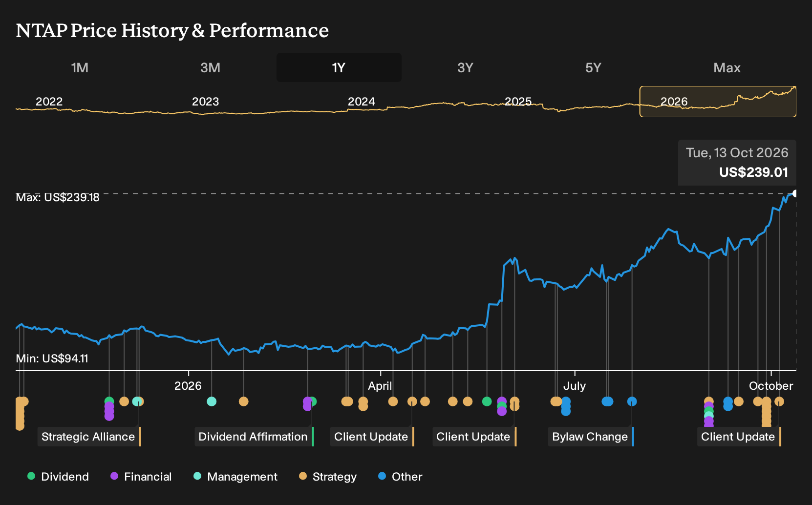This screenshot has width=812, height=505.
Task: Jump to 2024 on the overview timeline
Action: pos(362,102)
